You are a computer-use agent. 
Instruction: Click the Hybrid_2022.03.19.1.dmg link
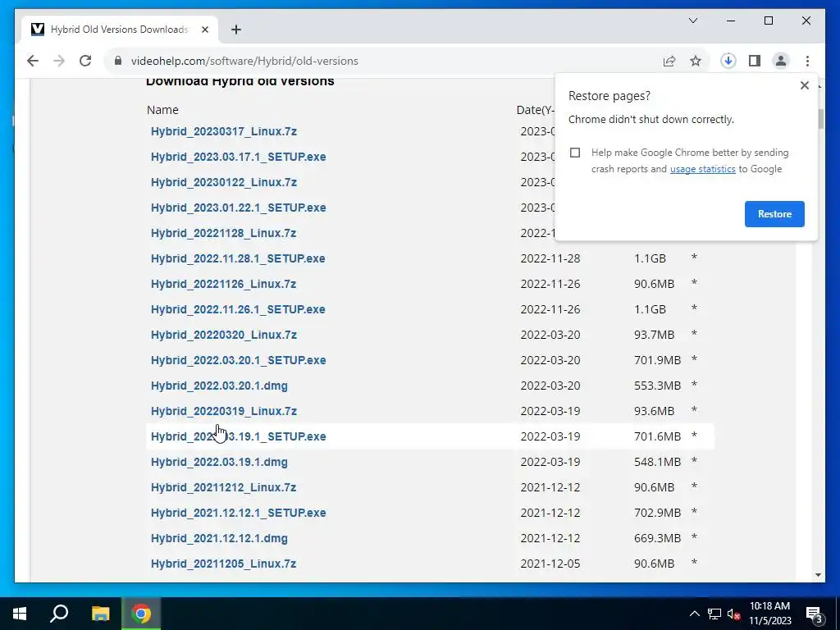click(219, 462)
